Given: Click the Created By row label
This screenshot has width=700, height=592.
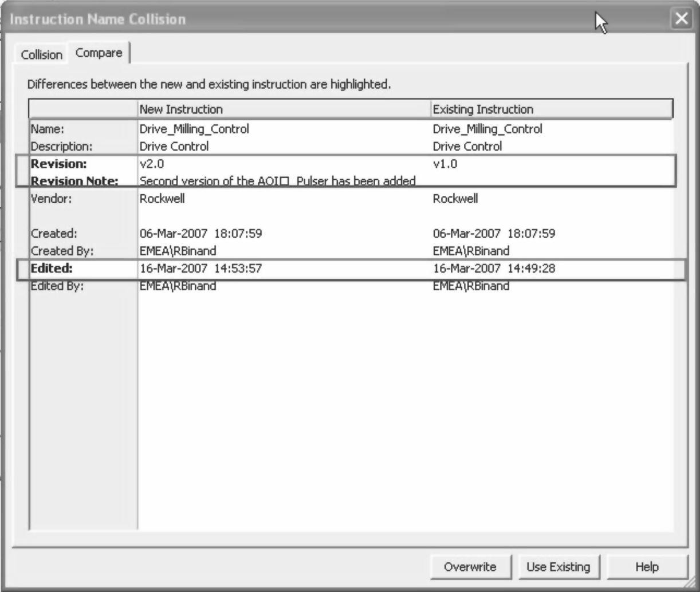Looking at the screenshot, I should pos(62,251).
